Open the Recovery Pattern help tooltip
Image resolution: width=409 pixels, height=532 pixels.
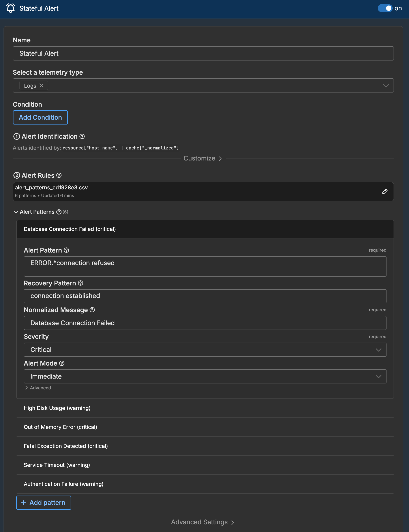(x=81, y=283)
